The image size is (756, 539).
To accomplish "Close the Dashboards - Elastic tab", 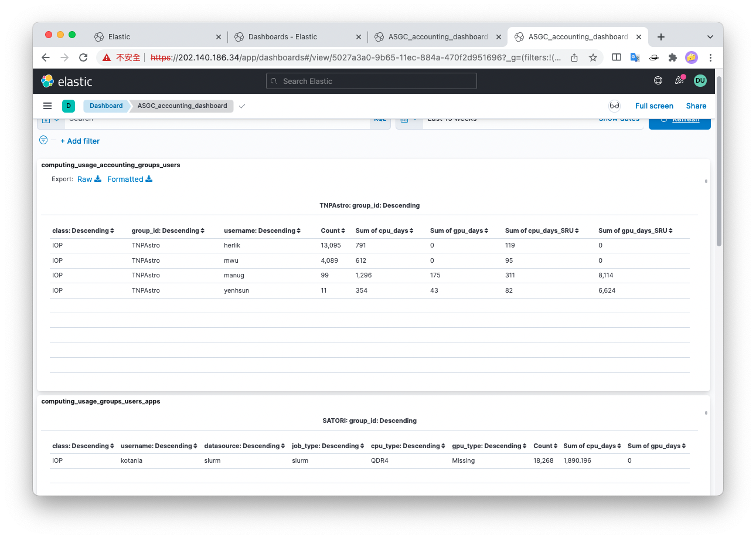I will pyautogui.click(x=359, y=36).
